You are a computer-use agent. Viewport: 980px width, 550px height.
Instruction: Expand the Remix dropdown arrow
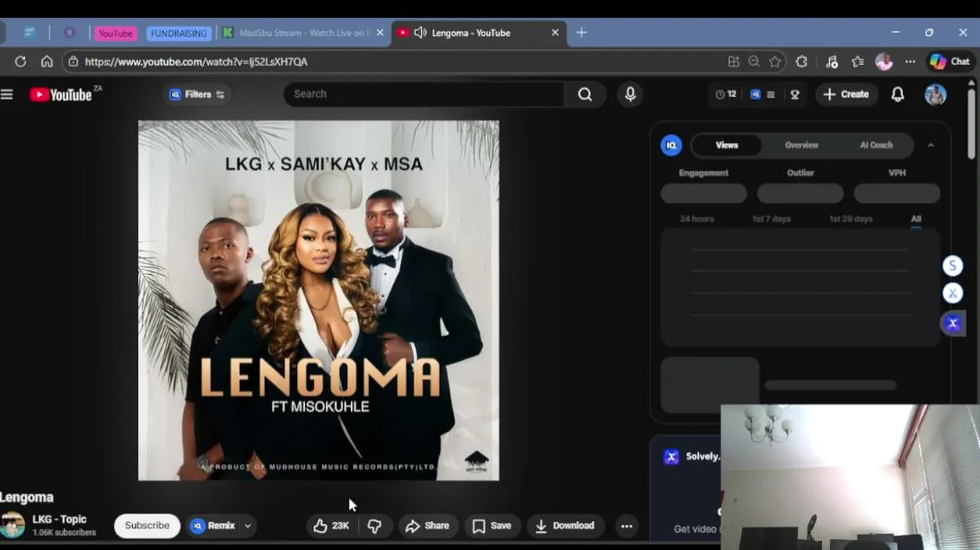(247, 526)
